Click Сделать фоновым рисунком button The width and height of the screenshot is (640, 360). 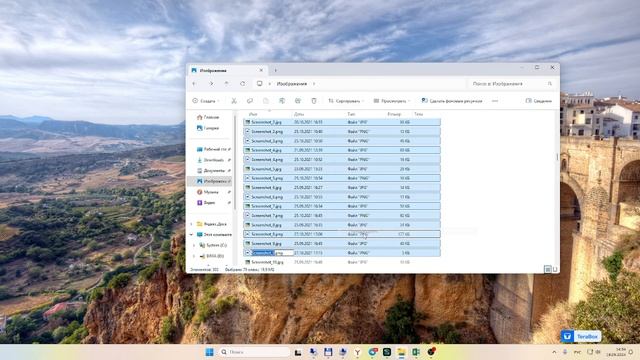(x=452, y=101)
